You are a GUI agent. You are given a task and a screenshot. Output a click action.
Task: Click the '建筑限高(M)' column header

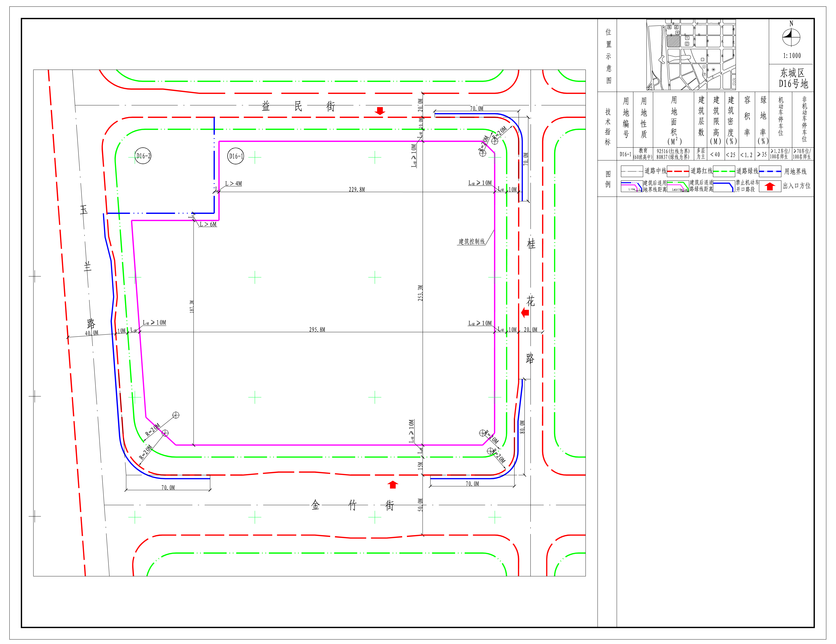[716, 120]
